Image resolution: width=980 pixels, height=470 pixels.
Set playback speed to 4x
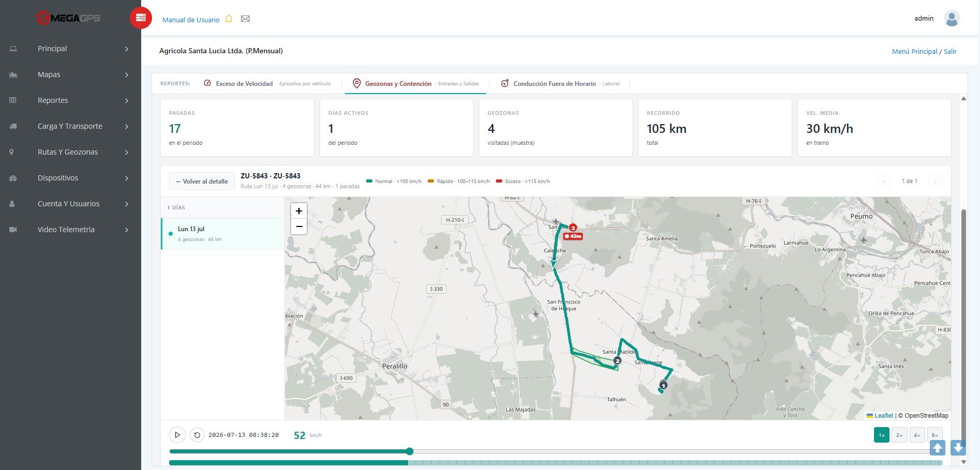[917, 435]
